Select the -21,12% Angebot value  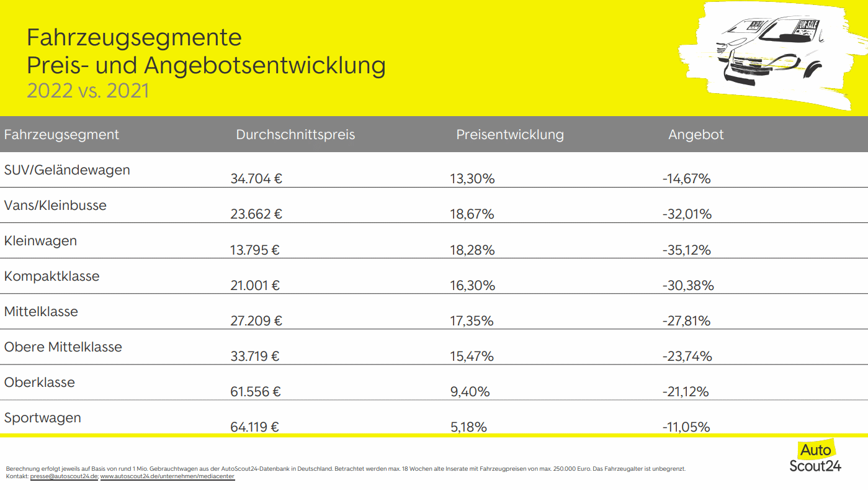click(x=685, y=392)
